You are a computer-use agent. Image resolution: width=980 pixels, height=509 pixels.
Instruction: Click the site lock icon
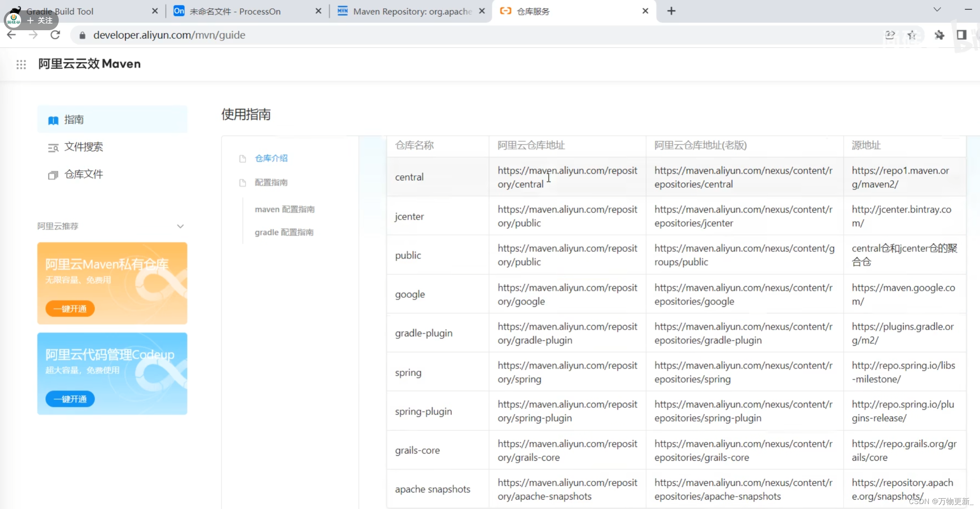pyautogui.click(x=82, y=35)
